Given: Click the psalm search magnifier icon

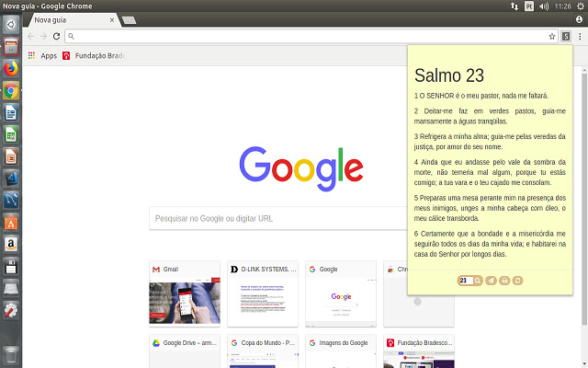Looking at the screenshot, I should (x=478, y=281).
